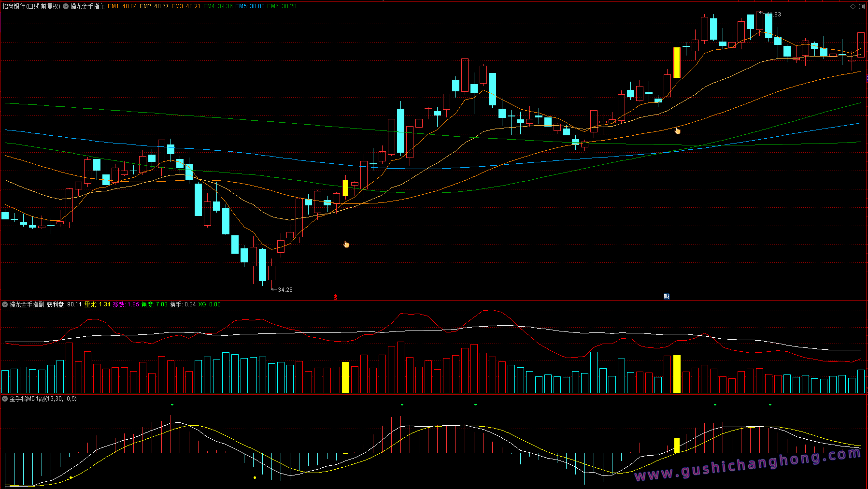Screen dimensions: 868x489
Task: Click the 34.28 low price label
Action: pos(285,290)
